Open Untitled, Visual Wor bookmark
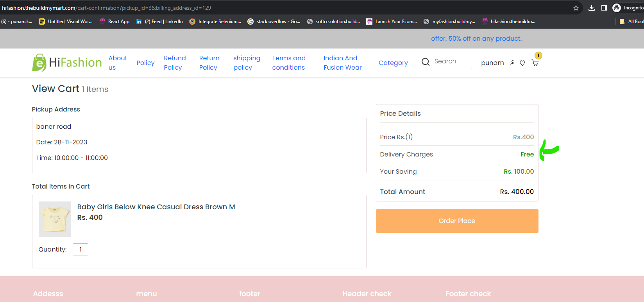Image resolution: width=644 pixels, height=302 pixels. pos(66,22)
